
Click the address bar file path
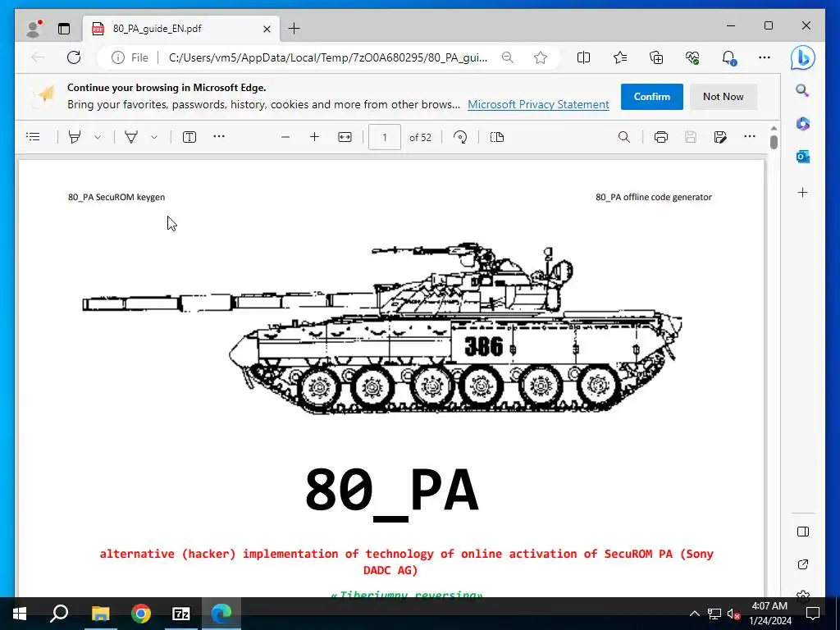[328, 57]
